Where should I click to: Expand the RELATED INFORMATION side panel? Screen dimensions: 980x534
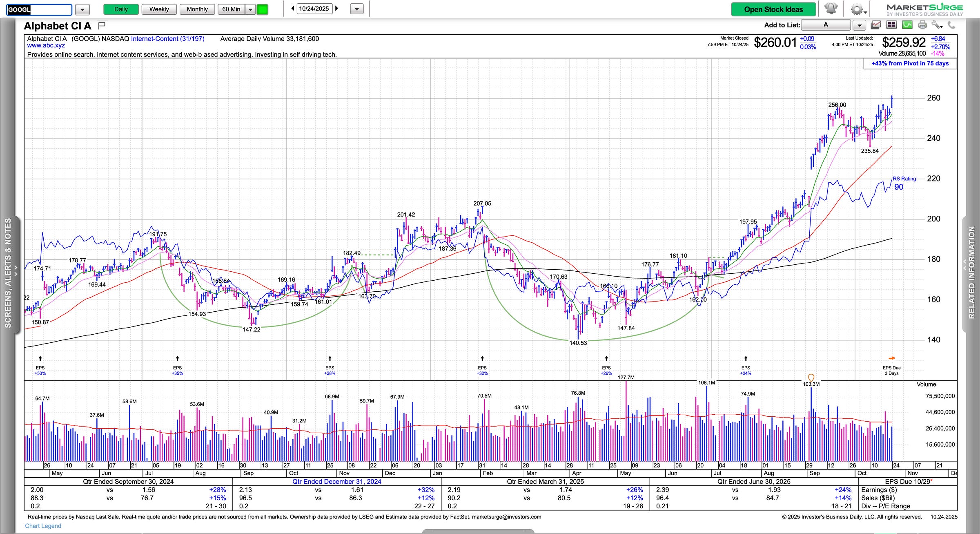(971, 273)
